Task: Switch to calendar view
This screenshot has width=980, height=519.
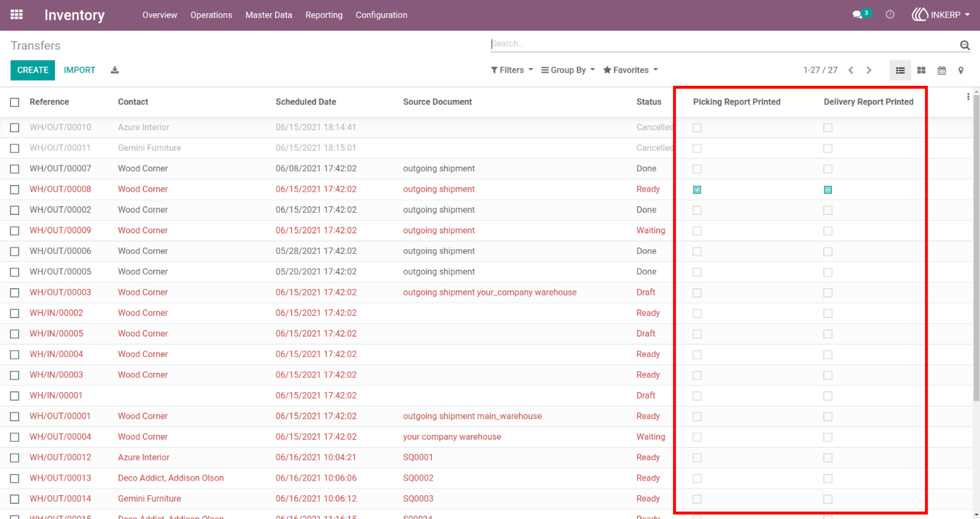Action: (942, 70)
